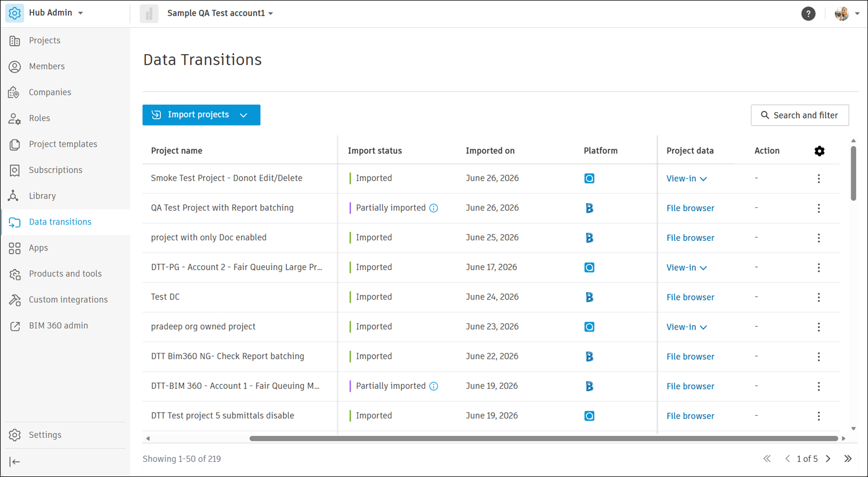Click the Data transitions sidebar icon
This screenshot has width=868, height=477.
pyautogui.click(x=15, y=222)
